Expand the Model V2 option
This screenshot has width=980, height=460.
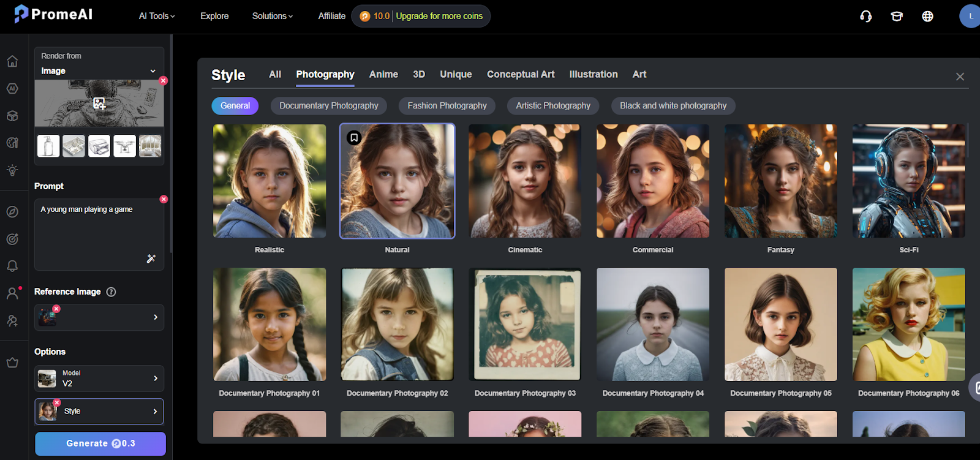[x=99, y=379]
